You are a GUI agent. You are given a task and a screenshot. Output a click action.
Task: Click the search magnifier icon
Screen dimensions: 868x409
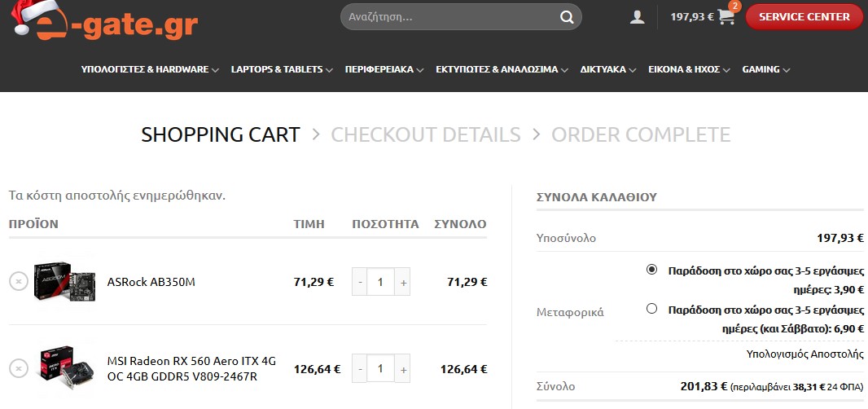[567, 17]
